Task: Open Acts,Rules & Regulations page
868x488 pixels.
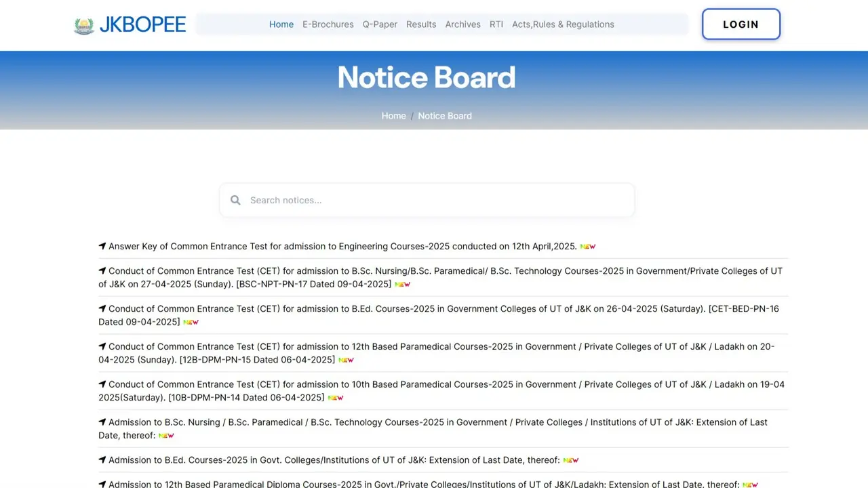Action: (563, 24)
